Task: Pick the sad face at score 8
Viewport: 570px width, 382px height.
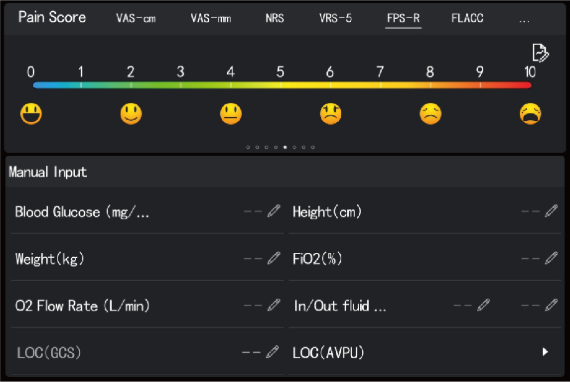Action: [x=431, y=114]
